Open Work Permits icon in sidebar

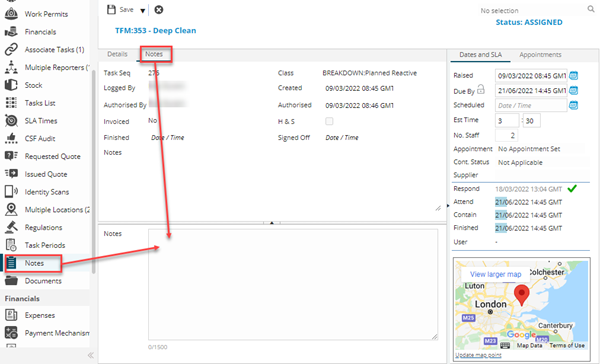click(11, 14)
